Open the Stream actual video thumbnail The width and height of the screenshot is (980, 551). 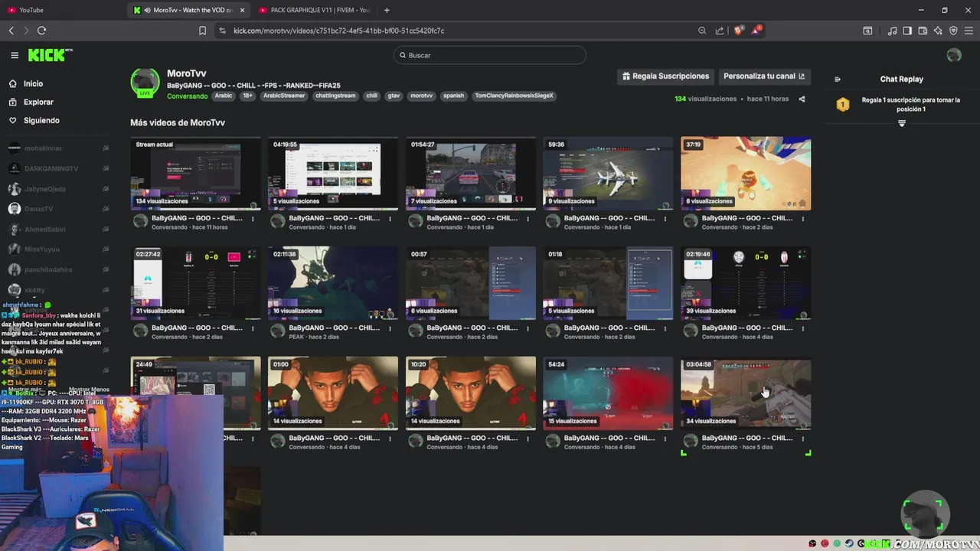[195, 174]
